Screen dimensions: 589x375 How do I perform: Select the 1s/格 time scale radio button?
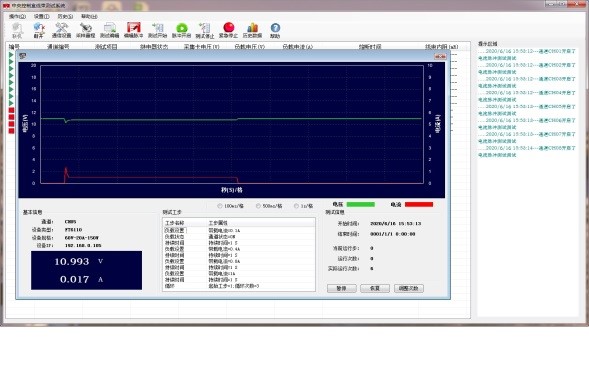297,206
